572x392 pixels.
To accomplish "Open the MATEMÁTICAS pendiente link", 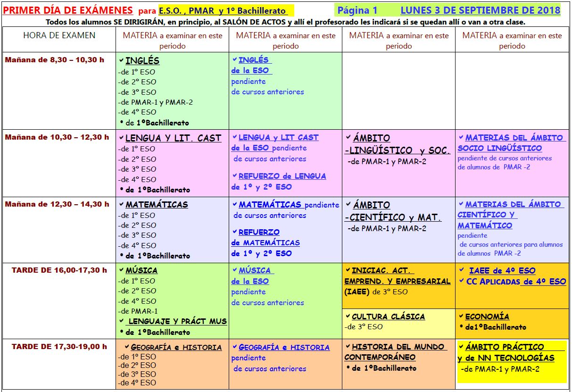I will click(x=289, y=205).
